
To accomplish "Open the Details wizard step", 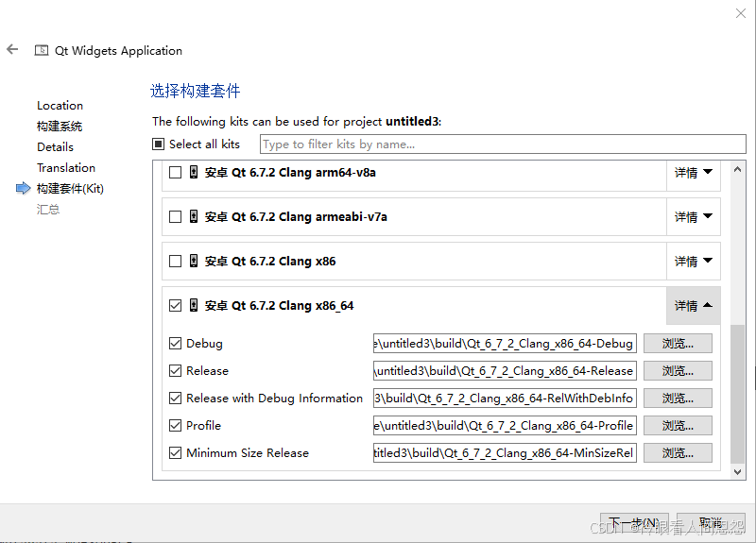I will (x=55, y=147).
